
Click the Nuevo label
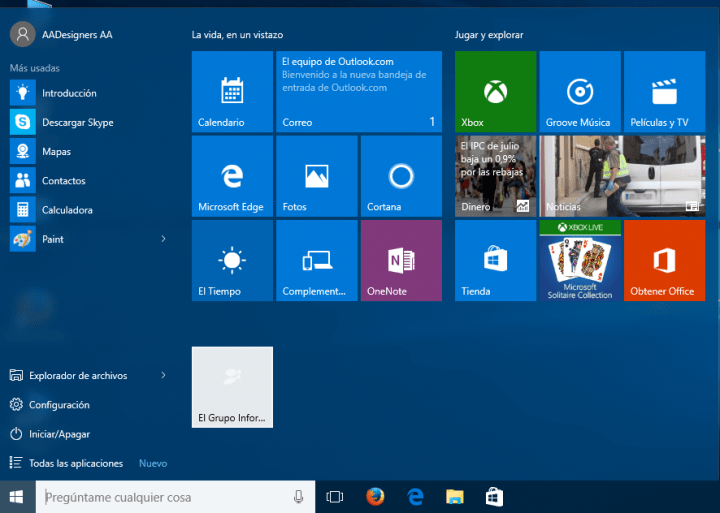153,463
